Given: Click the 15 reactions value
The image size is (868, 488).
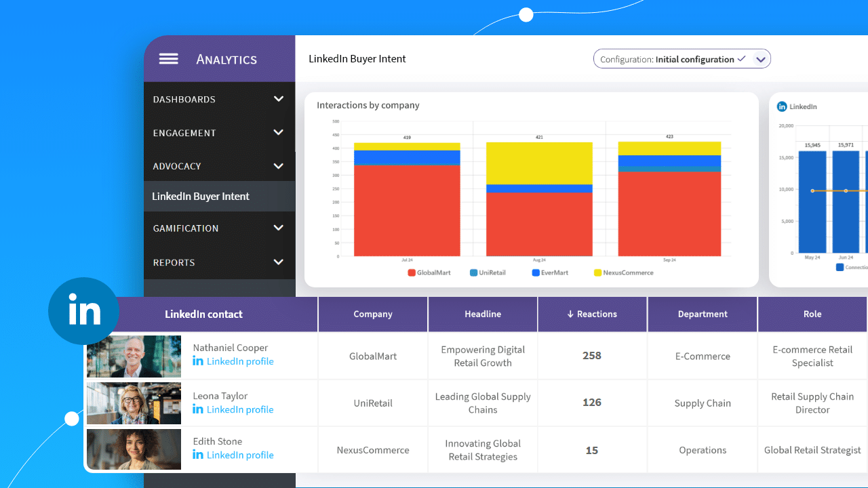Looking at the screenshot, I should (592, 450).
